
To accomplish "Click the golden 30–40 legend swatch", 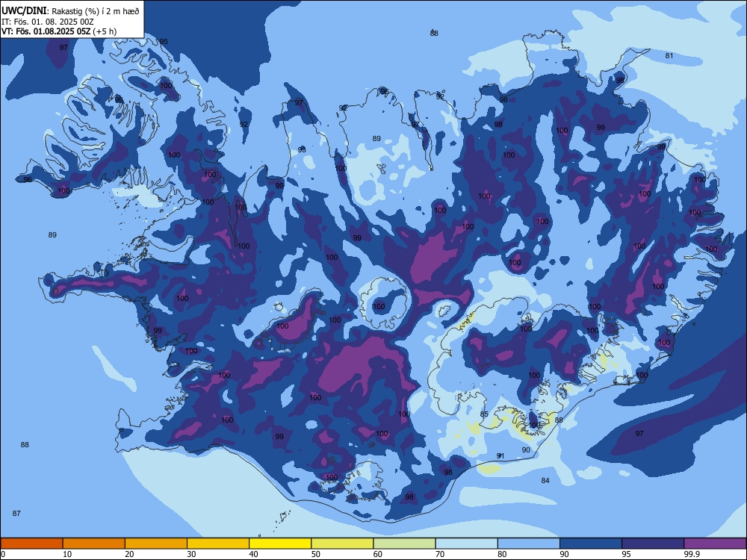I will pos(218,544).
